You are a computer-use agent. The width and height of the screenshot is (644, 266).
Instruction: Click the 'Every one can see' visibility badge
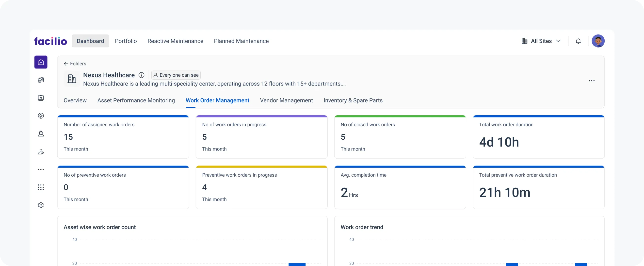tap(176, 75)
